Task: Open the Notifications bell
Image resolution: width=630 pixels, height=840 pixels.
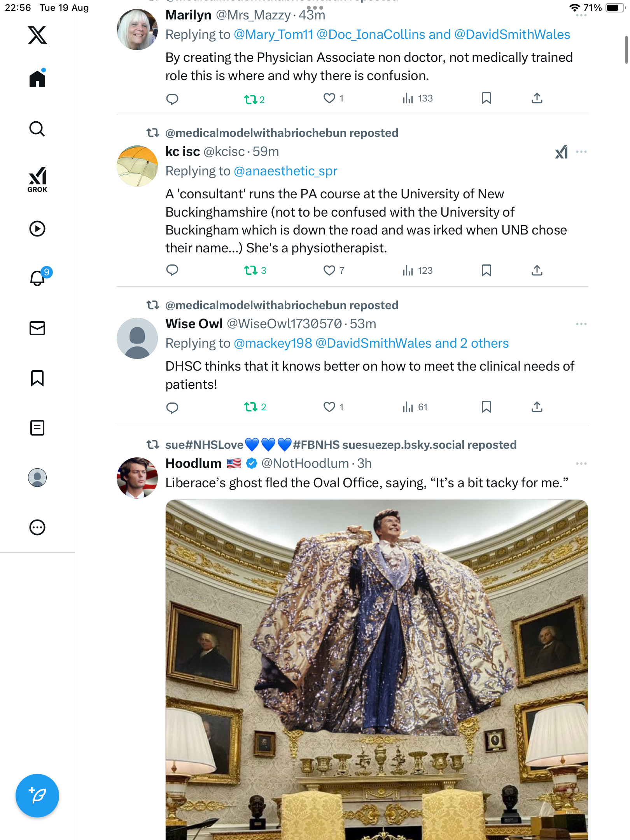Action: tap(37, 278)
